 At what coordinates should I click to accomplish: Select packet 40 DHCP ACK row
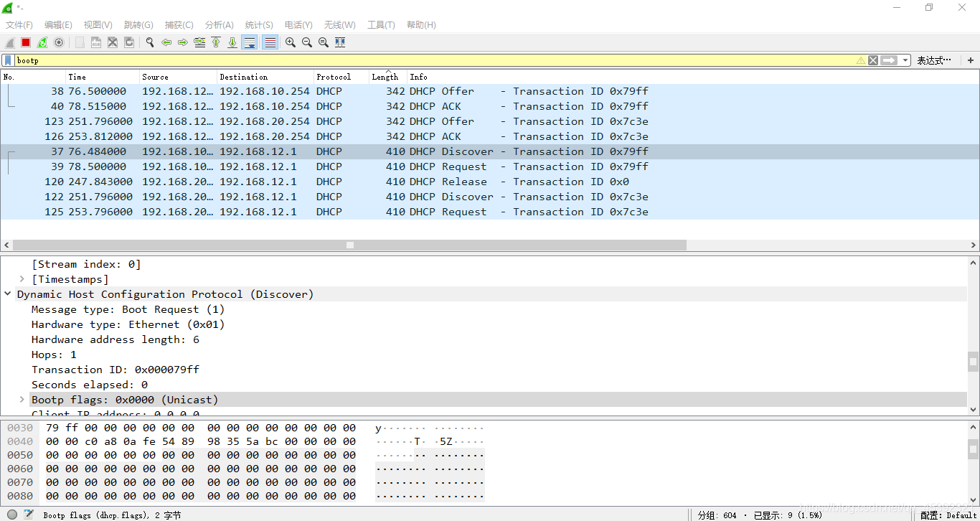point(490,106)
